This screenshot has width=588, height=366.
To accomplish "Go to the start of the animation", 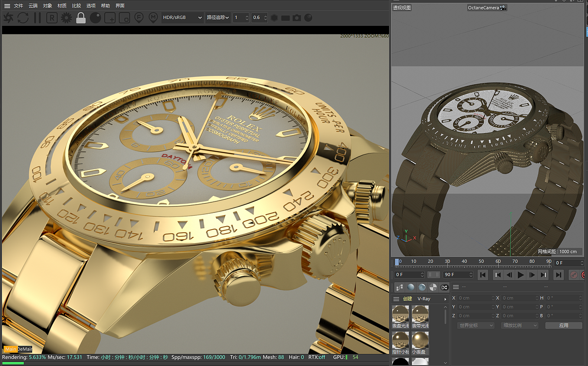I will coord(482,275).
